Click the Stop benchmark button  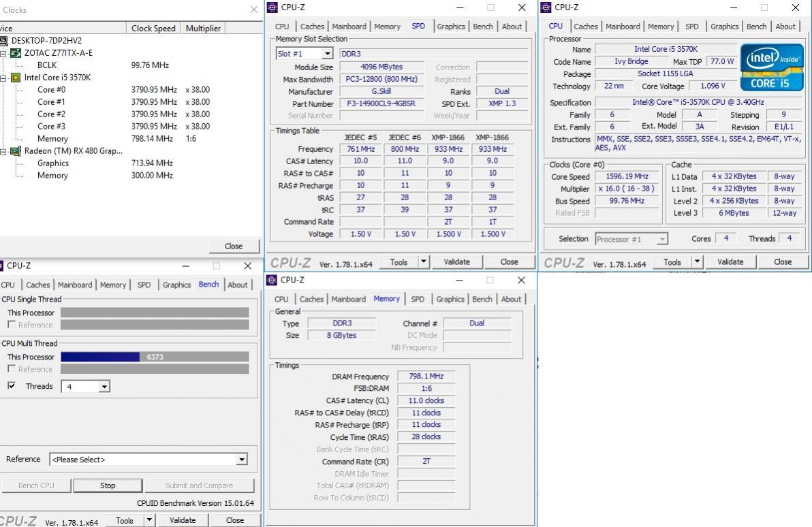(108, 485)
